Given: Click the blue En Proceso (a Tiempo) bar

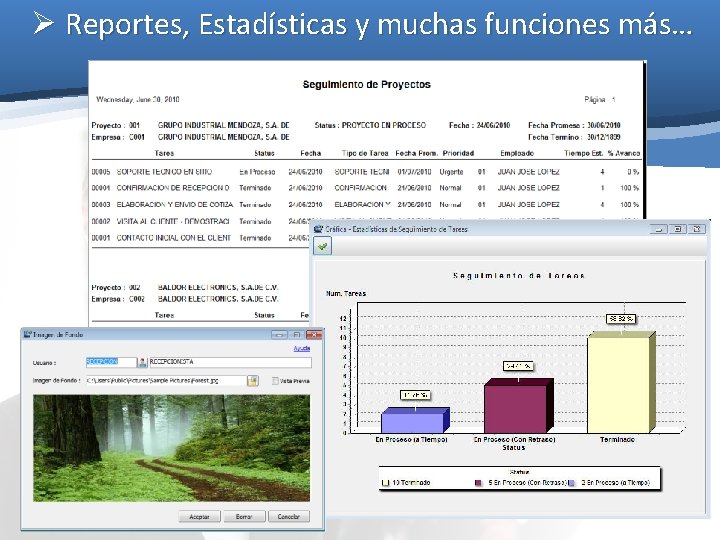Looking at the screenshot, I should click(415, 420).
